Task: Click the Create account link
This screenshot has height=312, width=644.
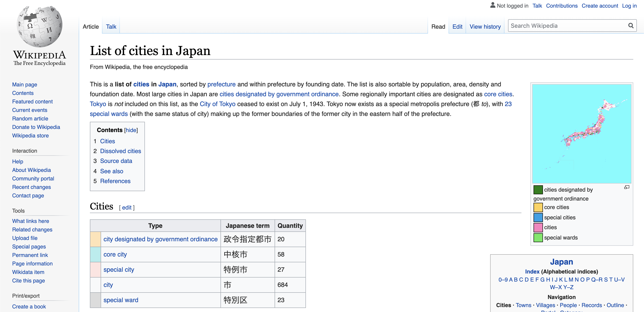Action: point(600,6)
